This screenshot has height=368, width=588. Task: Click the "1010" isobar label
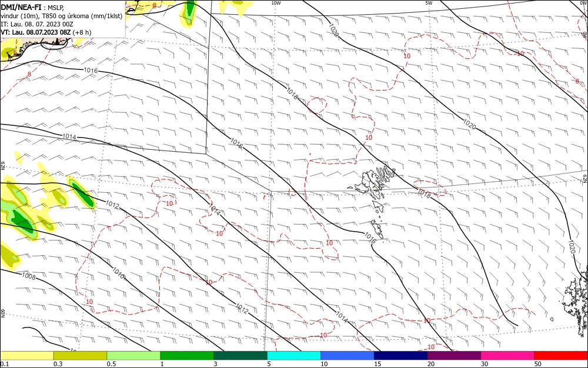(x=119, y=273)
